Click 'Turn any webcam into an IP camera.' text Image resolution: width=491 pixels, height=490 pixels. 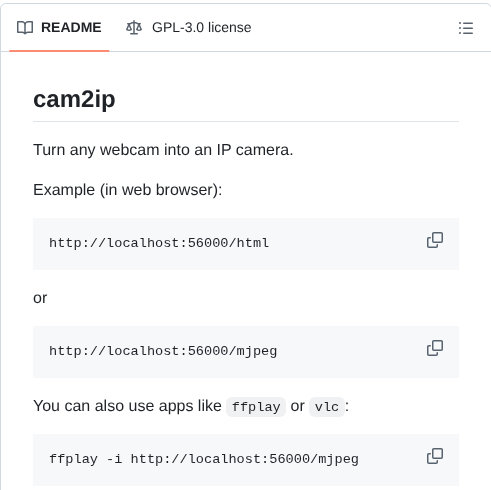(x=163, y=150)
